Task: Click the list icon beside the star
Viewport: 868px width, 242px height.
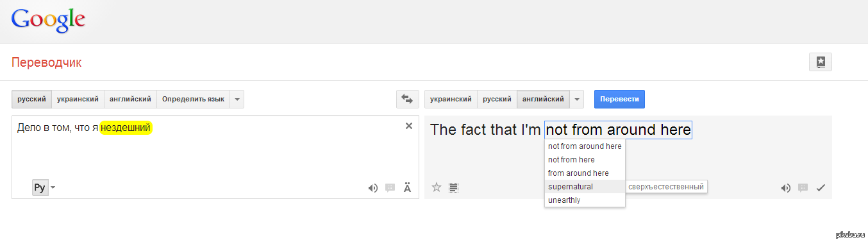Action: pyautogui.click(x=454, y=187)
